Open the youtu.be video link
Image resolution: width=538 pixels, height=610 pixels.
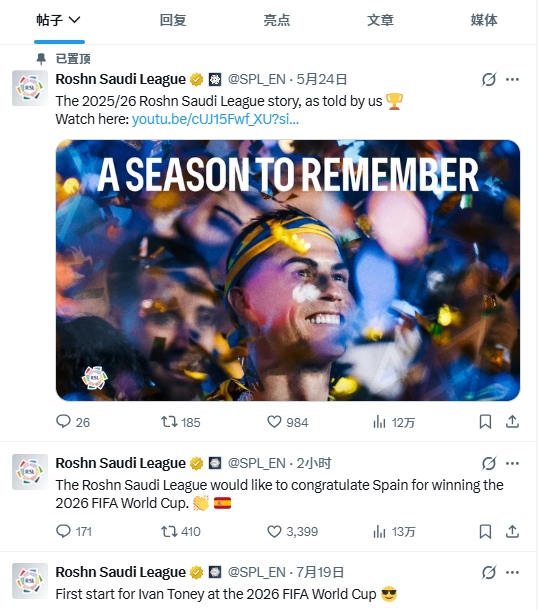point(215,119)
